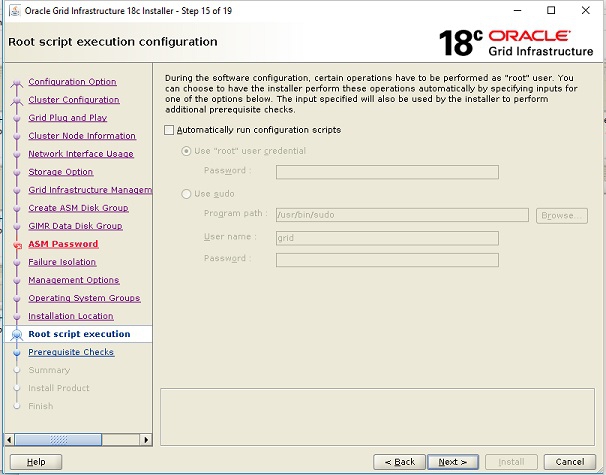This screenshot has width=606, height=475.
Task: Select Use "root" user credential radio button
Action: (186, 151)
